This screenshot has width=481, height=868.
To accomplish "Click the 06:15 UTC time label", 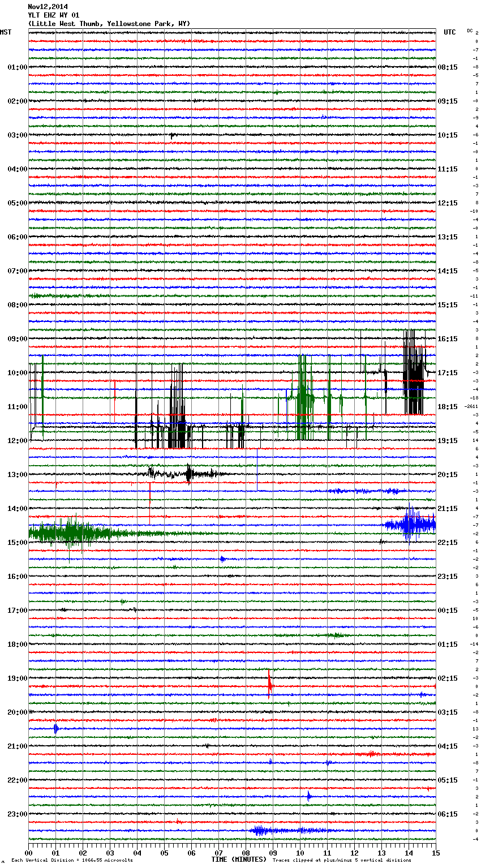I will coord(448,814).
